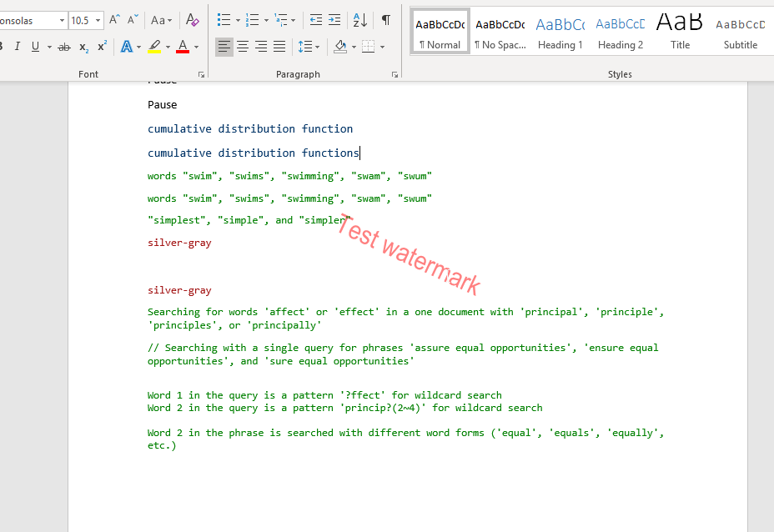Apply Justify alignment icon

point(279,45)
